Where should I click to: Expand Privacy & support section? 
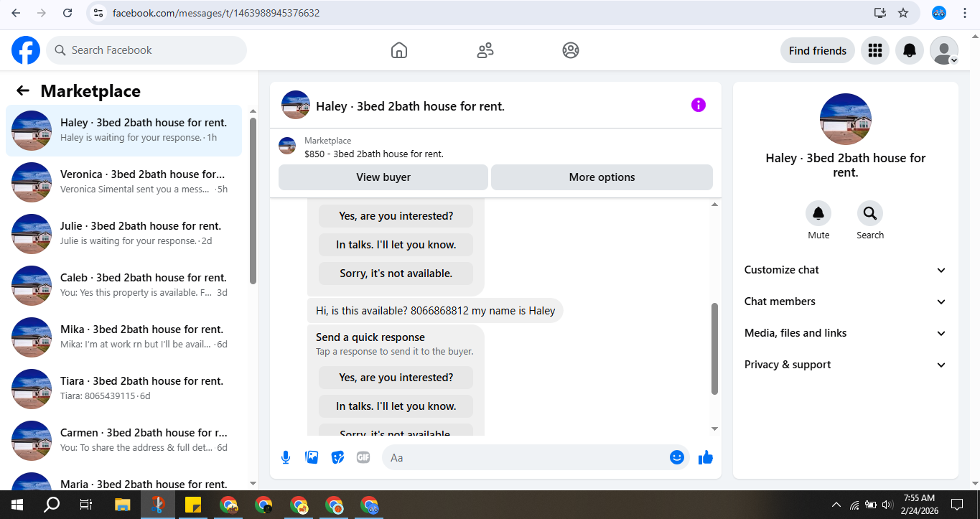click(845, 365)
